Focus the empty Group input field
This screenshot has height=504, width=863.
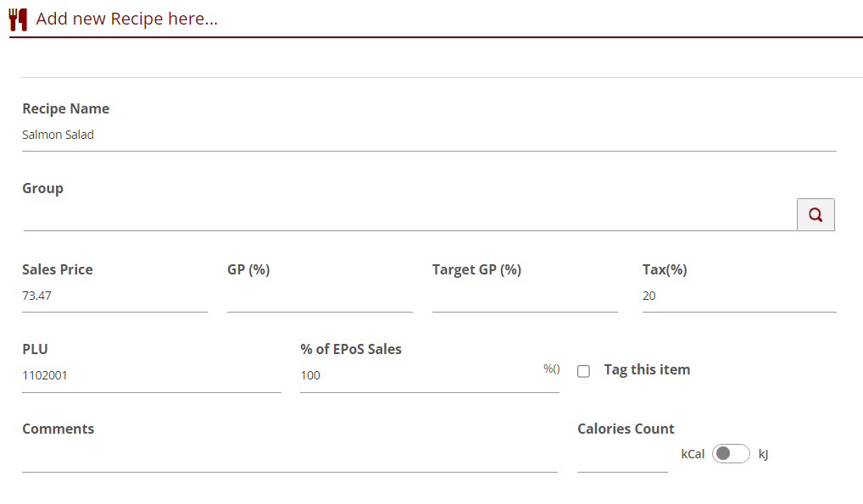pos(409,216)
